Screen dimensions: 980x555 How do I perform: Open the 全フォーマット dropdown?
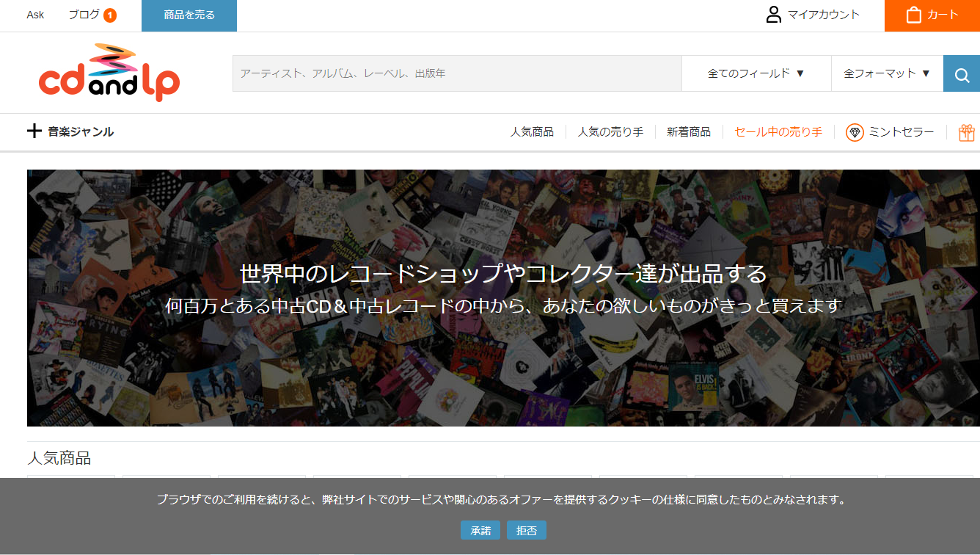(x=887, y=73)
